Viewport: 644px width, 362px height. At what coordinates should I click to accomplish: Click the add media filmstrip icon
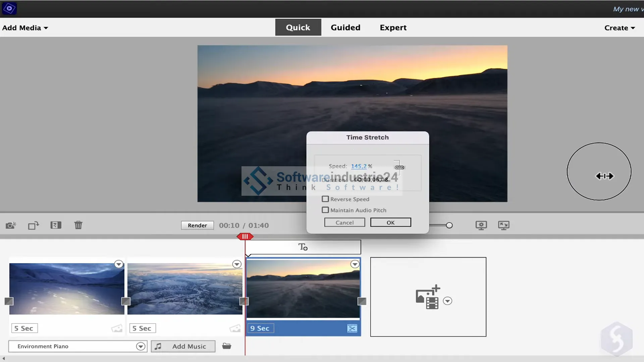click(428, 297)
